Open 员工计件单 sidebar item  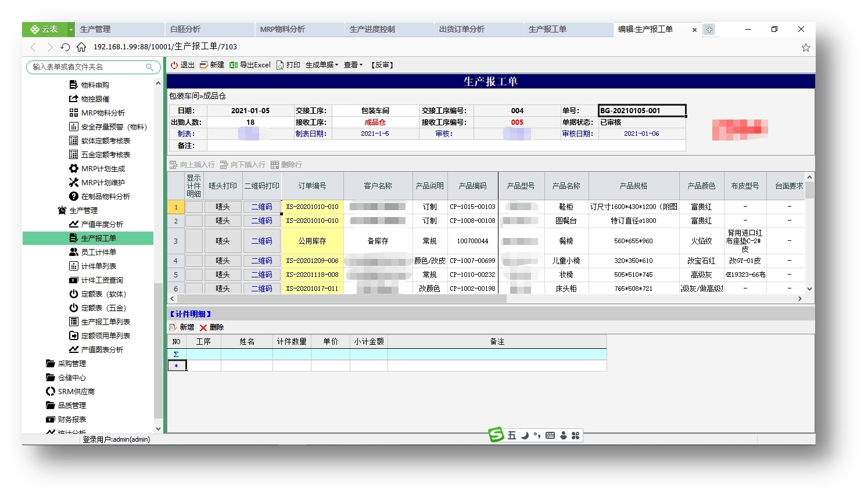click(92, 252)
